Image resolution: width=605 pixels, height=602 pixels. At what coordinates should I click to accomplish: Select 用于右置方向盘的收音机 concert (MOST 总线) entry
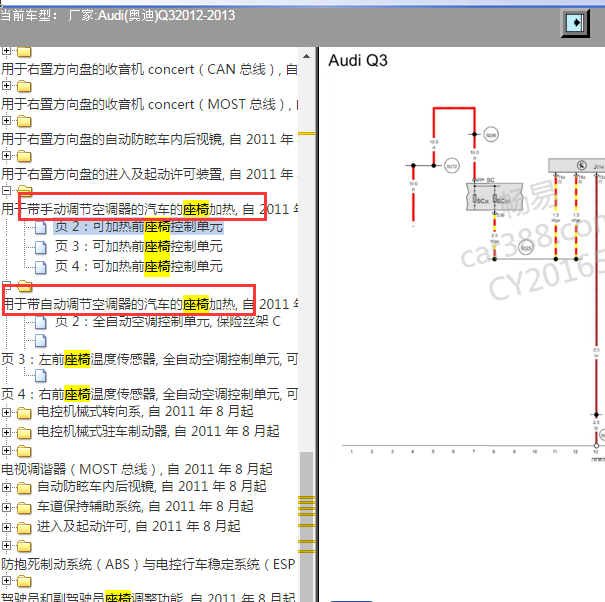pyautogui.click(x=149, y=105)
